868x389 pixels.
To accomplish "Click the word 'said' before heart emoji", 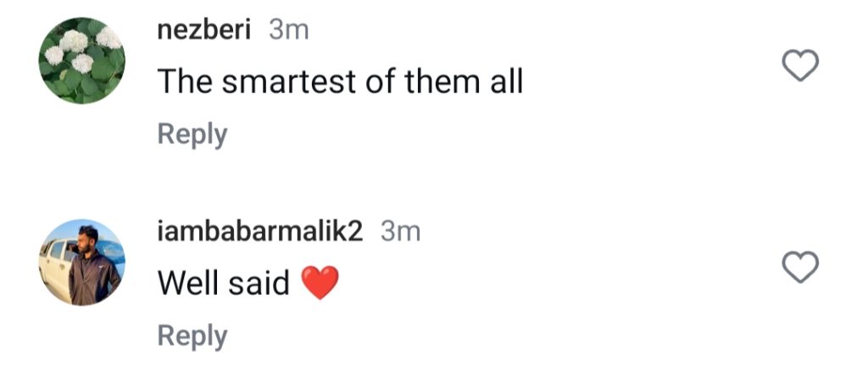I will pos(259,283).
